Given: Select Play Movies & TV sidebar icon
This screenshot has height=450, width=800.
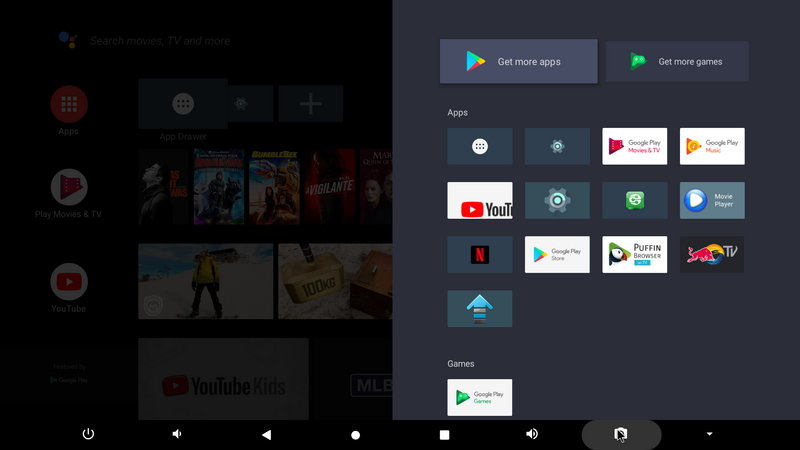Looking at the screenshot, I should click(x=69, y=187).
